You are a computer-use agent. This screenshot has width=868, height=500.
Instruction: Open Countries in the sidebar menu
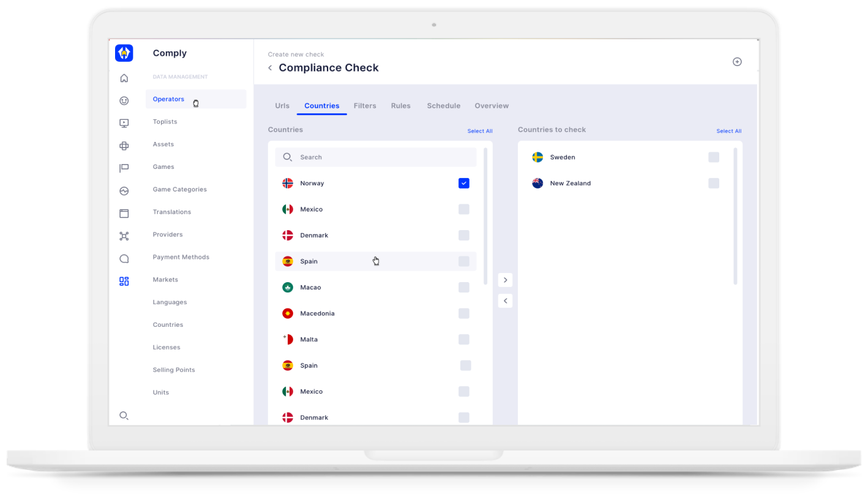pos(168,325)
